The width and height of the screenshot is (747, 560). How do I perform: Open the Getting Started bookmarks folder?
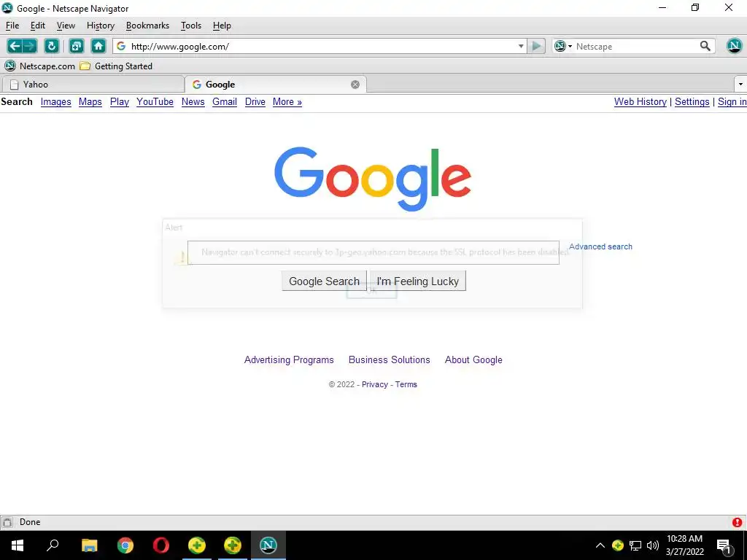click(116, 66)
